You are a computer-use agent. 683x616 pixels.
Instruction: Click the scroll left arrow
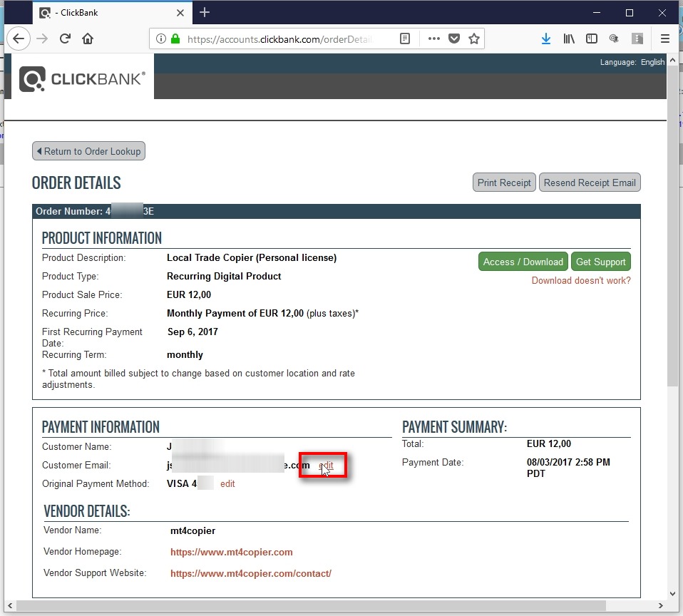[9, 605]
